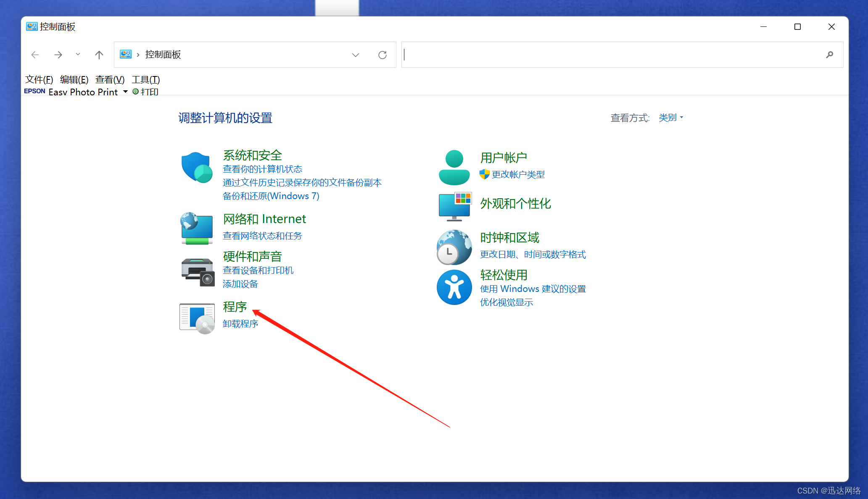The height and width of the screenshot is (499, 868).
Task: Click the Programs (程序) disc icon
Action: (197, 318)
